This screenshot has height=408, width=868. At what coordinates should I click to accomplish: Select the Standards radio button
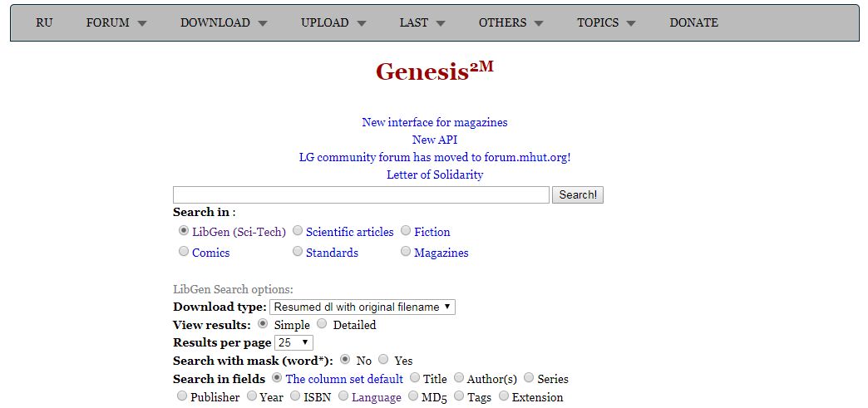pos(298,251)
